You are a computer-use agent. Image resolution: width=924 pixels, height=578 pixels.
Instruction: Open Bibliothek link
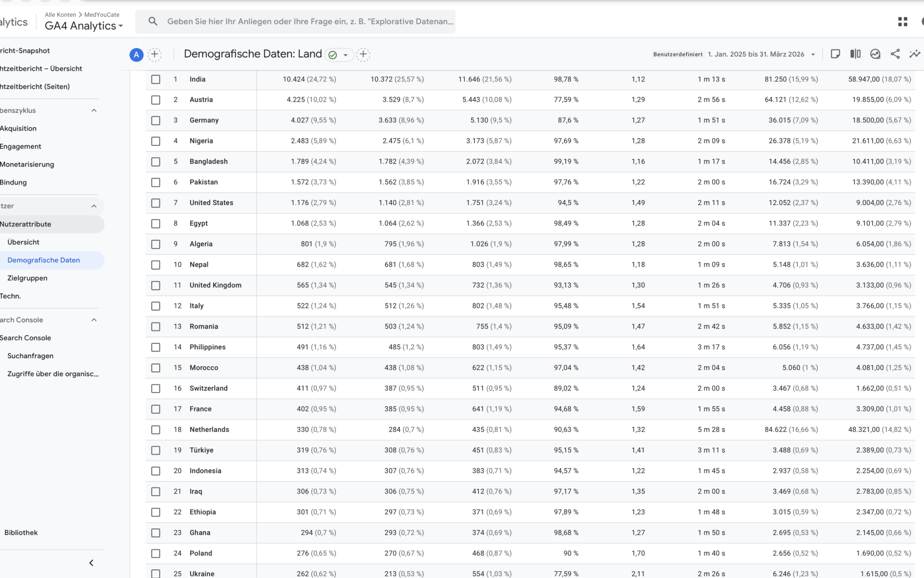click(21, 532)
